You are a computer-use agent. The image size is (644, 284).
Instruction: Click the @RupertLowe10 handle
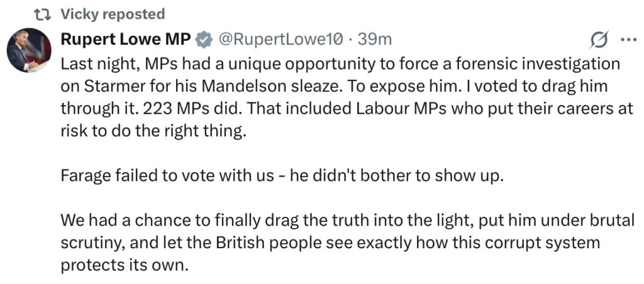280,40
